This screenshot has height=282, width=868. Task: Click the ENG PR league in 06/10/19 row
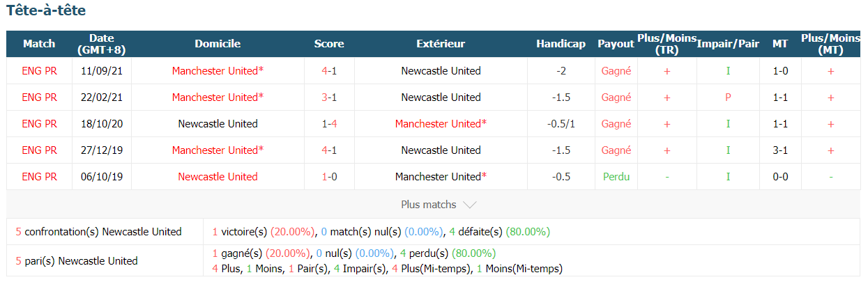[39, 177]
